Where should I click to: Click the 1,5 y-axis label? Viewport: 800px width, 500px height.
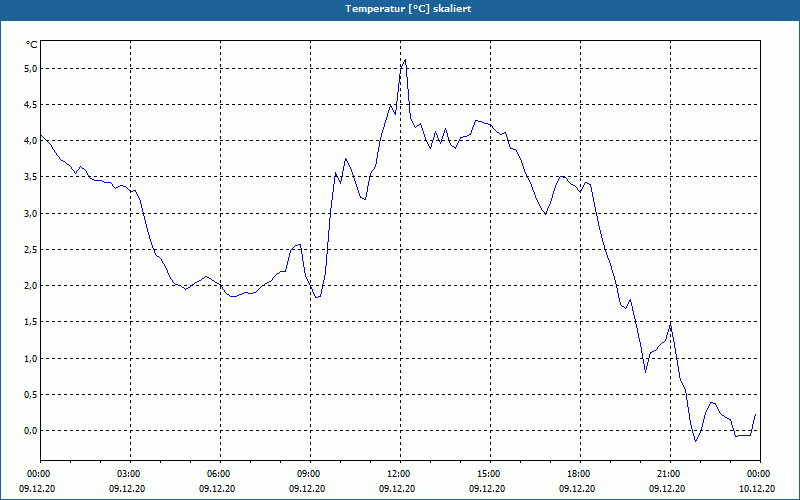click(32, 322)
